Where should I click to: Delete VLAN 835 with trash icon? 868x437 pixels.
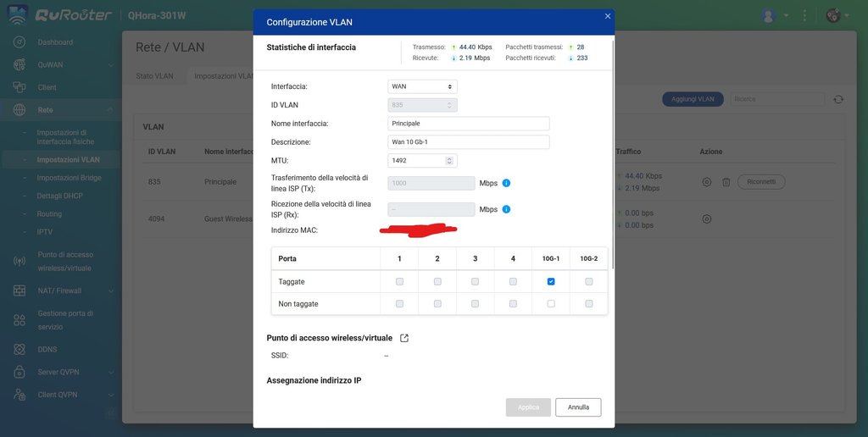[726, 182]
